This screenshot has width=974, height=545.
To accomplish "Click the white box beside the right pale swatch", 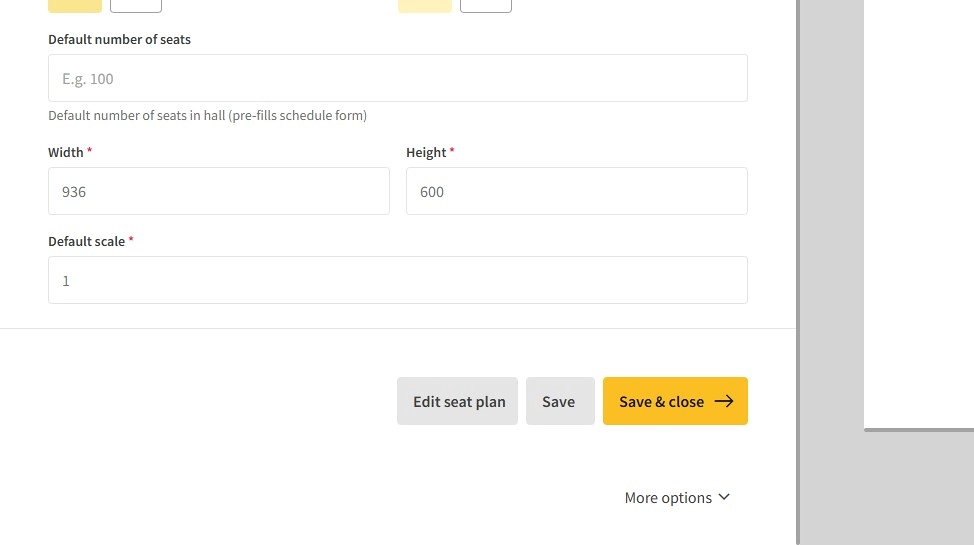I will [x=486, y=6].
